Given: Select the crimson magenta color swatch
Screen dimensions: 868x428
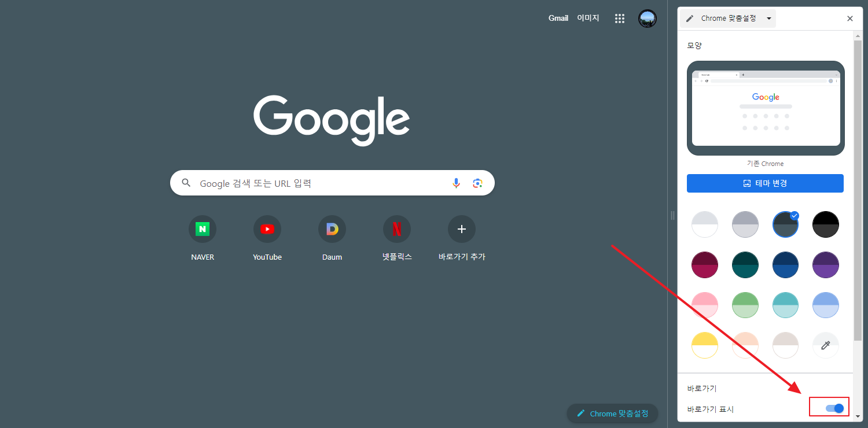Looking at the screenshot, I should 705,264.
